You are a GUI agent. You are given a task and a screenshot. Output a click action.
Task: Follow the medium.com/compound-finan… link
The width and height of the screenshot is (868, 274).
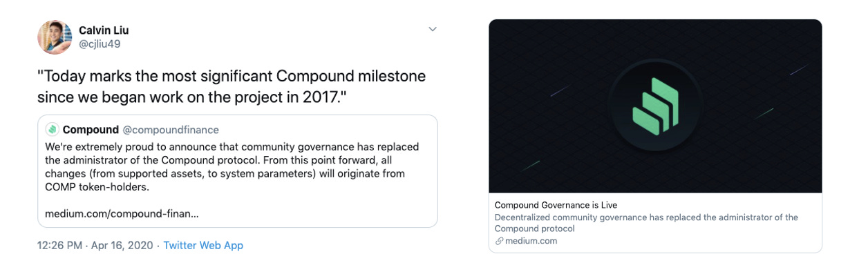[x=122, y=214]
